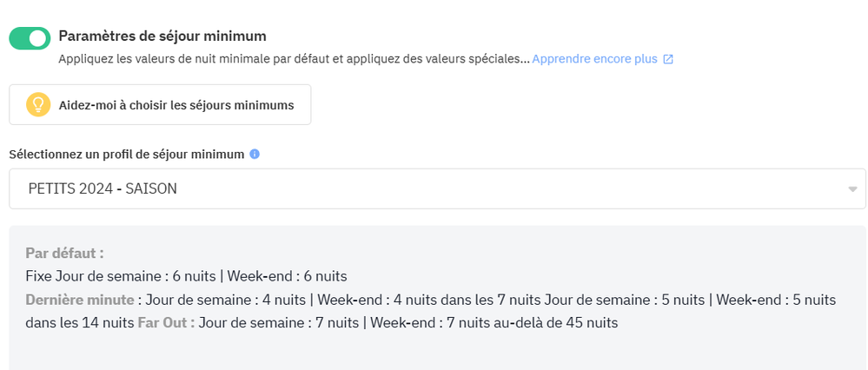Click the Week-end : 6 nuits text
The image size is (868, 370).
[287, 276]
